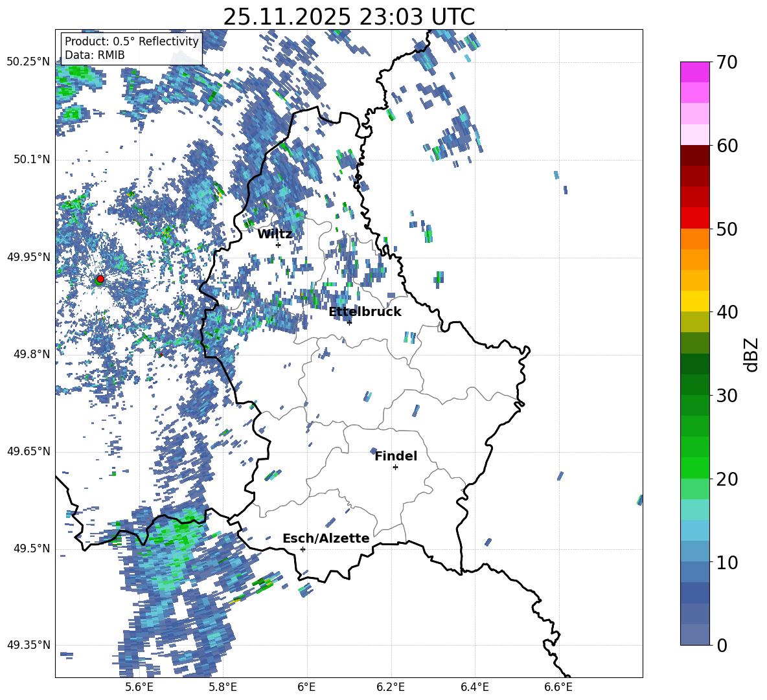Click the 0 label on the colorbar
This screenshot has width=767, height=700.
click(722, 645)
